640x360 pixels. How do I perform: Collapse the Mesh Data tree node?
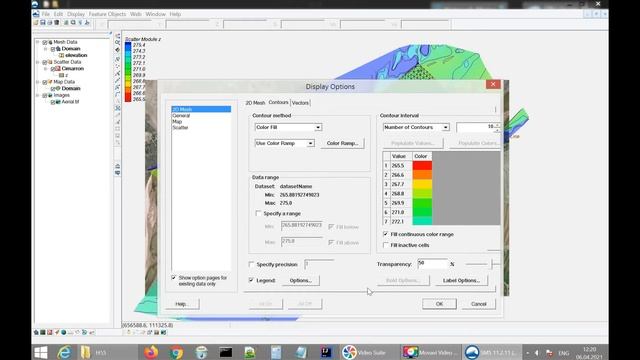(x=38, y=42)
